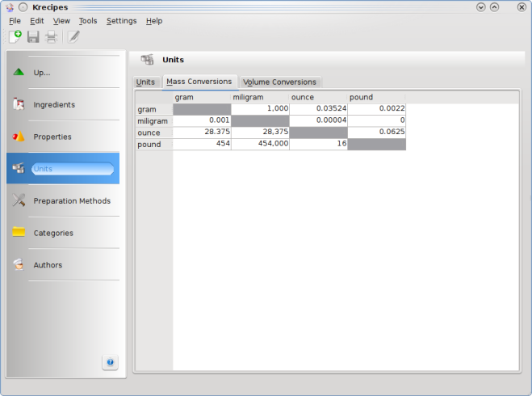Open the File menu
The height and width of the screenshot is (396, 532).
pyautogui.click(x=15, y=21)
